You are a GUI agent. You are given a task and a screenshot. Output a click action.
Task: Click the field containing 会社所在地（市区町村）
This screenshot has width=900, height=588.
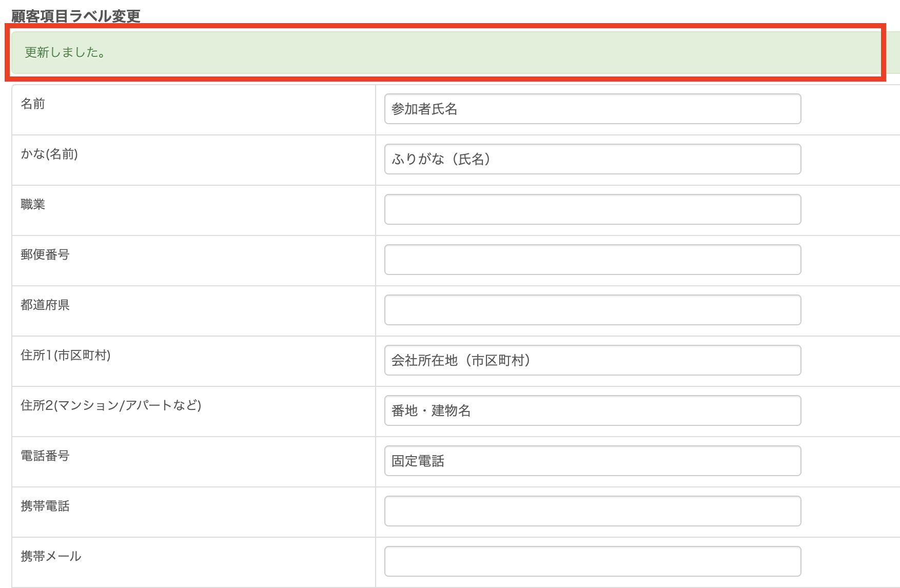pos(592,360)
